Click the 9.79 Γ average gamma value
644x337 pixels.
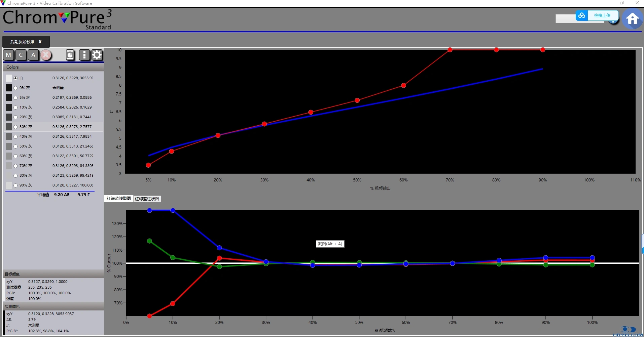83,195
